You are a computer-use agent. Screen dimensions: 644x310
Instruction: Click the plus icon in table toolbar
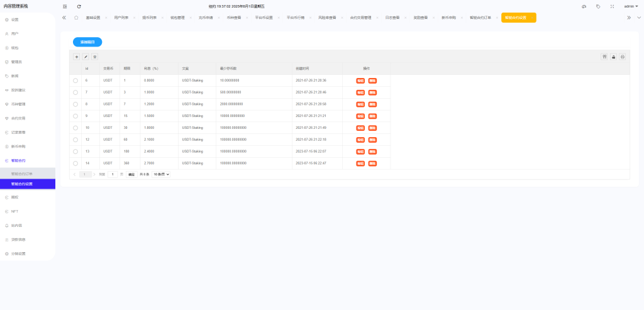(77, 57)
